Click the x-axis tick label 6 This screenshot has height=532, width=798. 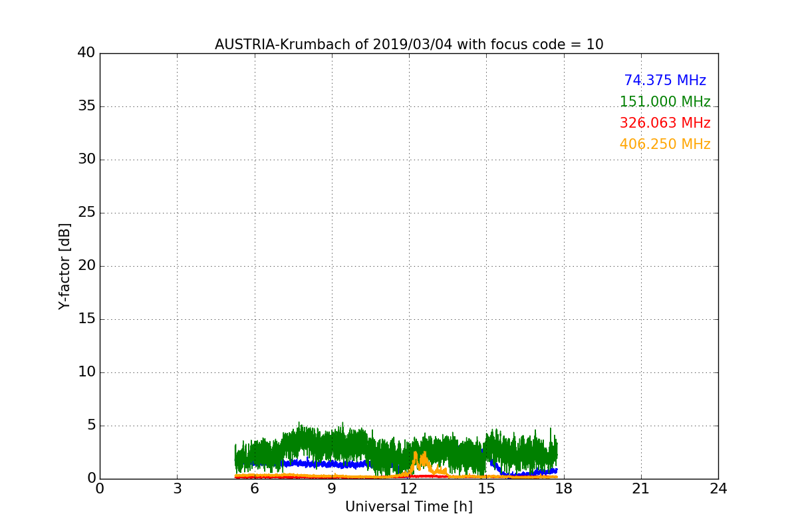click(254, 489)
